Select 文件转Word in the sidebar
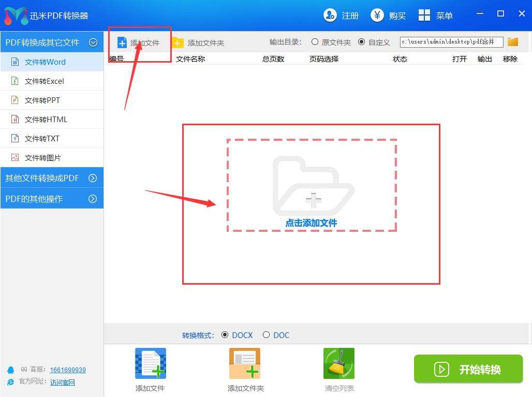 point(52,62)
